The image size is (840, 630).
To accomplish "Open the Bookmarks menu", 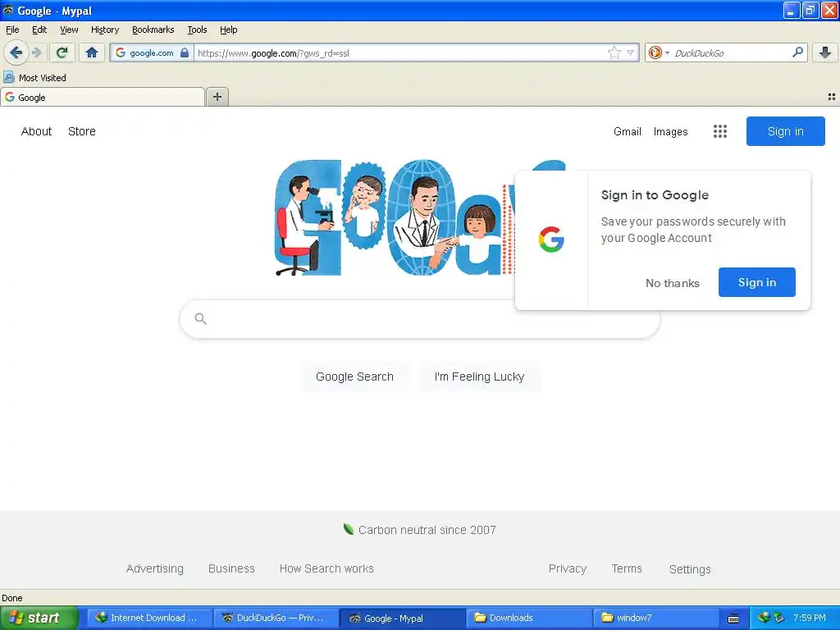I will point(153,30).
